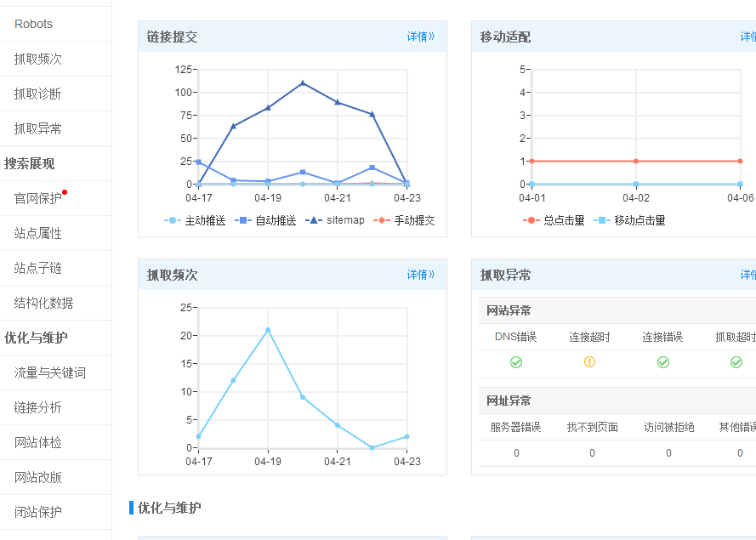Click the green check under DNS错误
Image resolution: width=756 pixels, height=540 pixels.
click(515, 362)
